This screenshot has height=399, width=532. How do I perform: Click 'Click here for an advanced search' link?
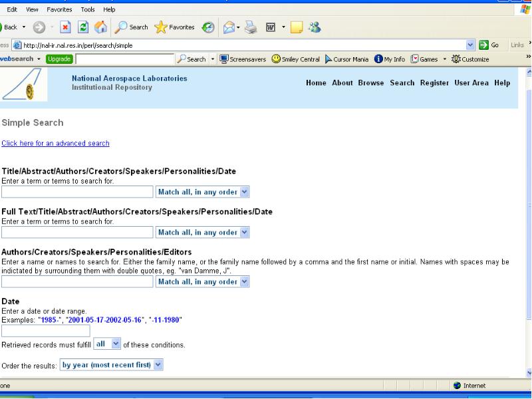pyautogui.click(x=55, y=143)
